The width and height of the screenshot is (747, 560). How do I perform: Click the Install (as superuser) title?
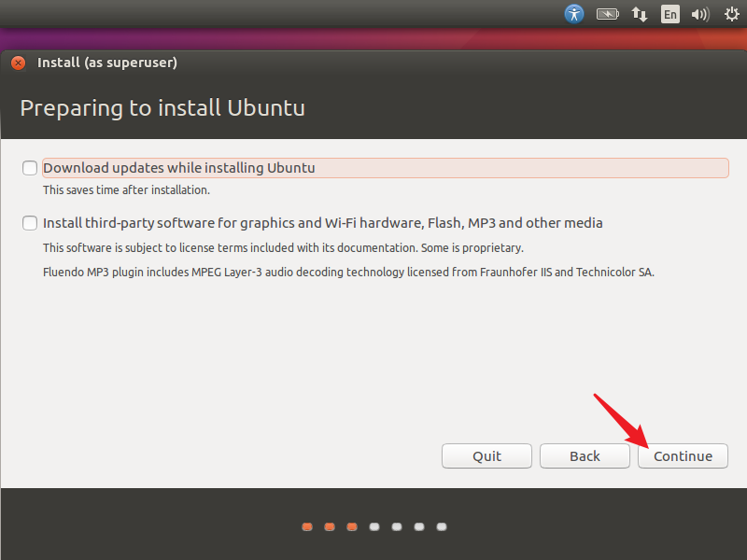tap(107, 63)
